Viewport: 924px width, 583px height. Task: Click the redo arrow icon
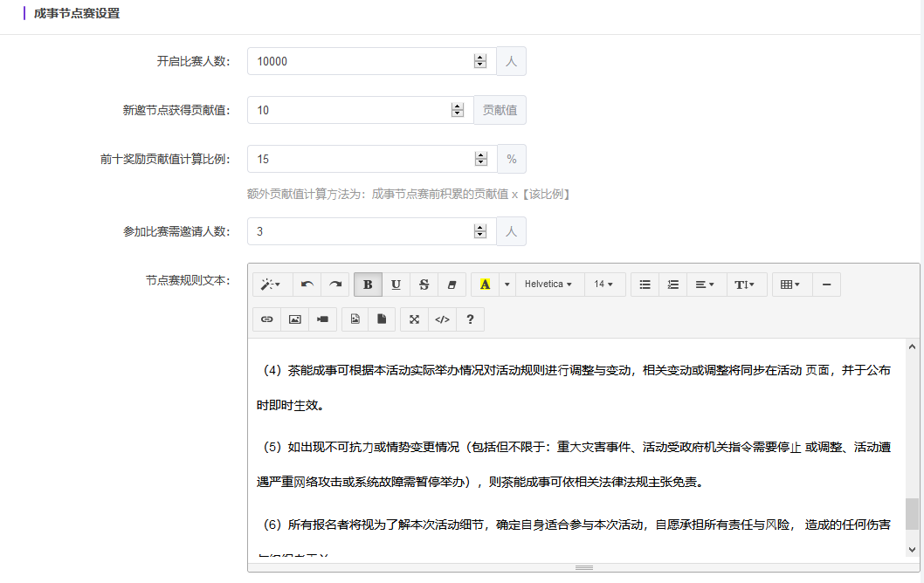(x=334, y=285)
